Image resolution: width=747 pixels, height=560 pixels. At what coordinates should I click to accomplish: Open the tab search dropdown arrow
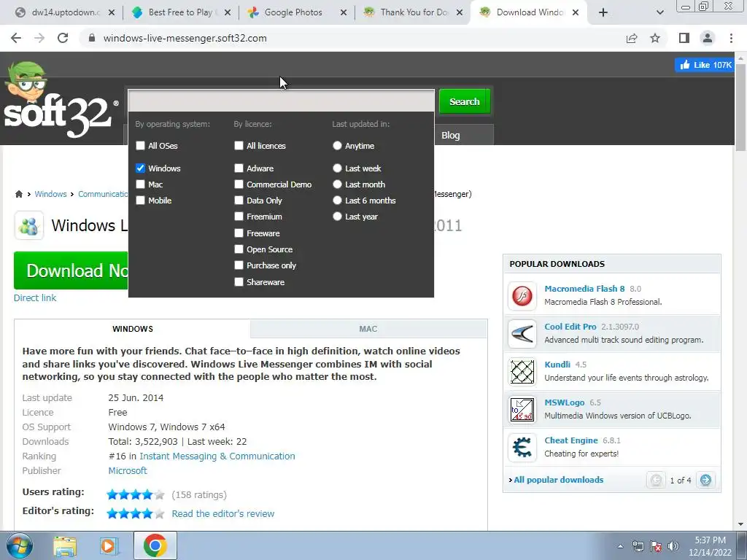(x=659, y=12)
